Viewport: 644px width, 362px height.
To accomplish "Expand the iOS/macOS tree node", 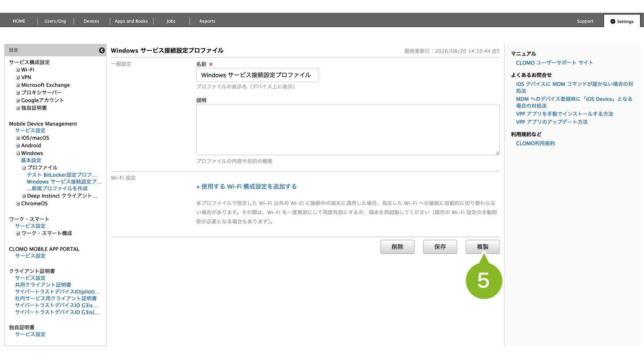I will click(18, 138).
